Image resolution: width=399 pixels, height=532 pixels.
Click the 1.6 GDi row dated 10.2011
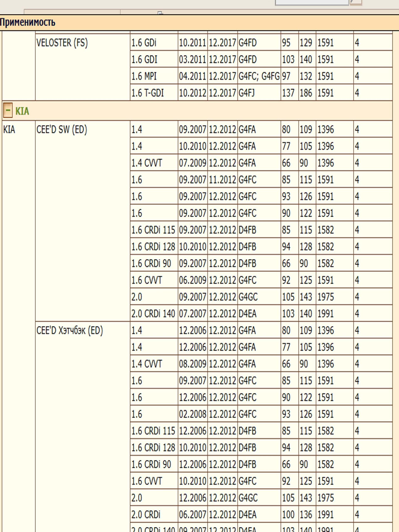144,43
